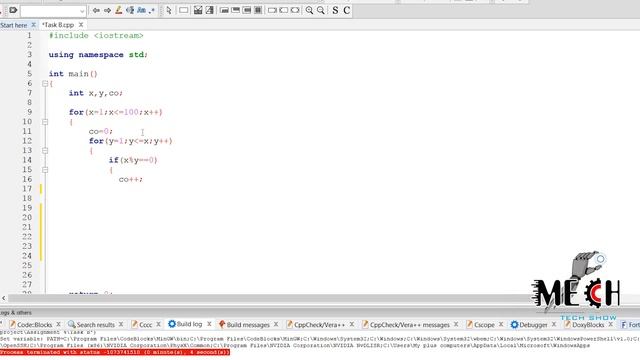Click the ellipse shape icon
Viewport: 640px width, 360px height.
tap(295, 10)
